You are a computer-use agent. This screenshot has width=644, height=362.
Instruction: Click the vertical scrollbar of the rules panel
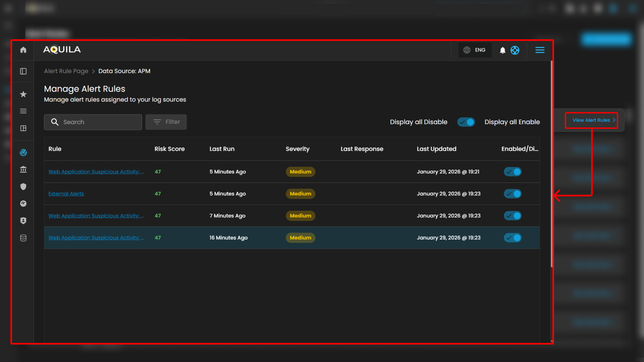click(x=551, y=164)
